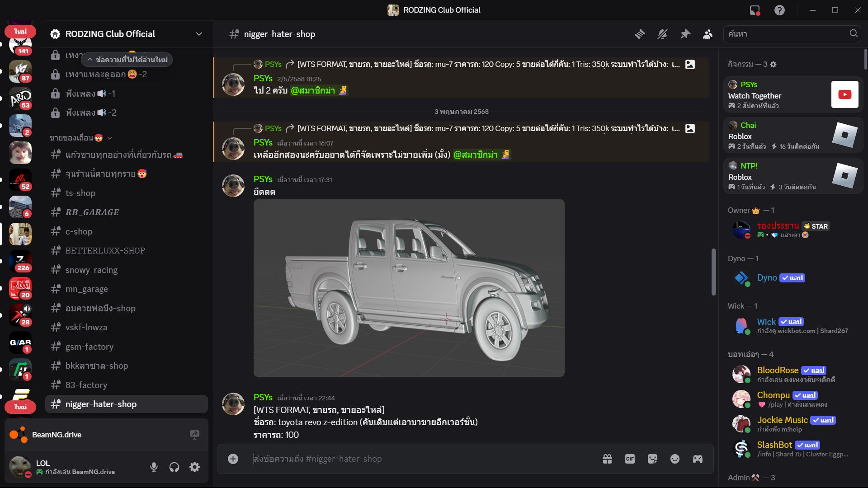Toggle deafen with the headphones icon

[174, 467]
